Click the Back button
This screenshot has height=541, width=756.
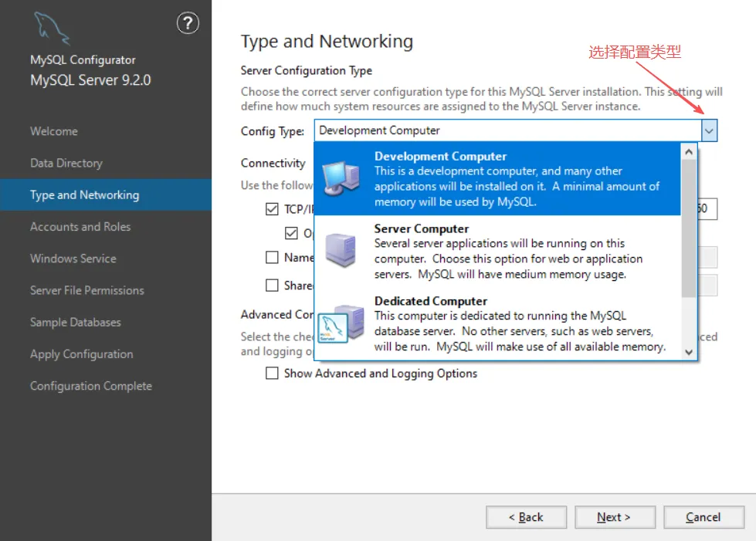526,517
